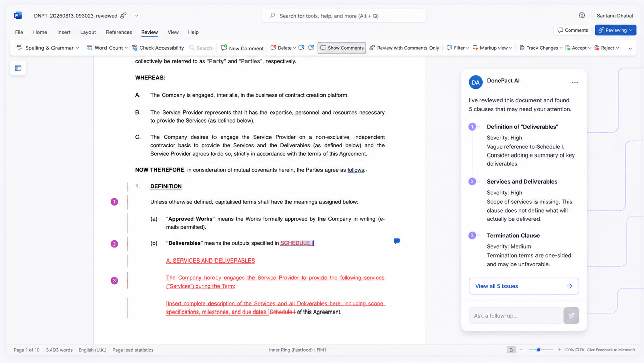Switch to the View tab
644x363 pixels.
[173, 32]
